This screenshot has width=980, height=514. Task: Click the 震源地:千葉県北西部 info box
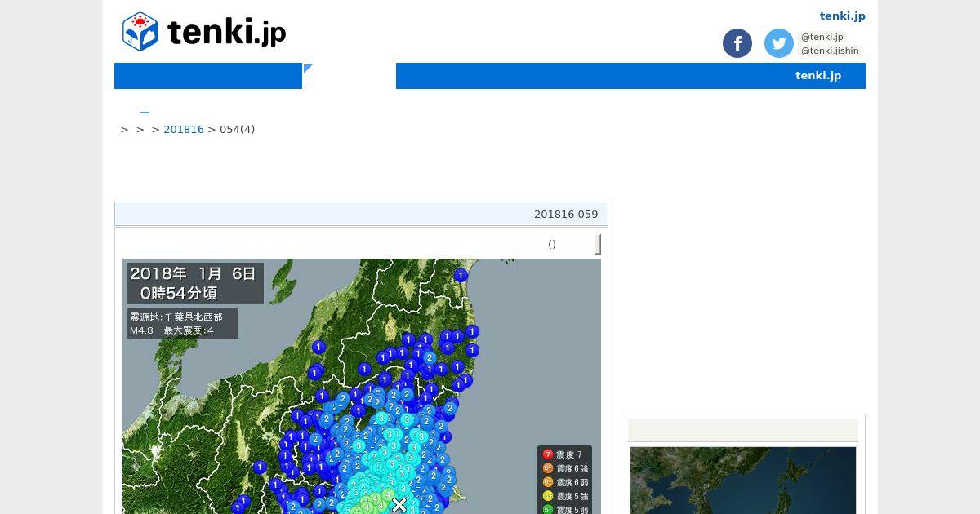182,323
